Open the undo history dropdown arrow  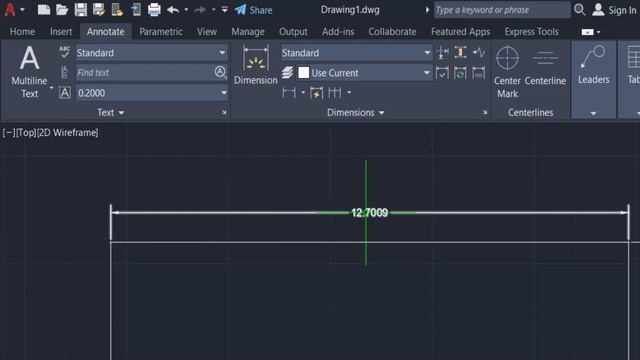point(186,9)
